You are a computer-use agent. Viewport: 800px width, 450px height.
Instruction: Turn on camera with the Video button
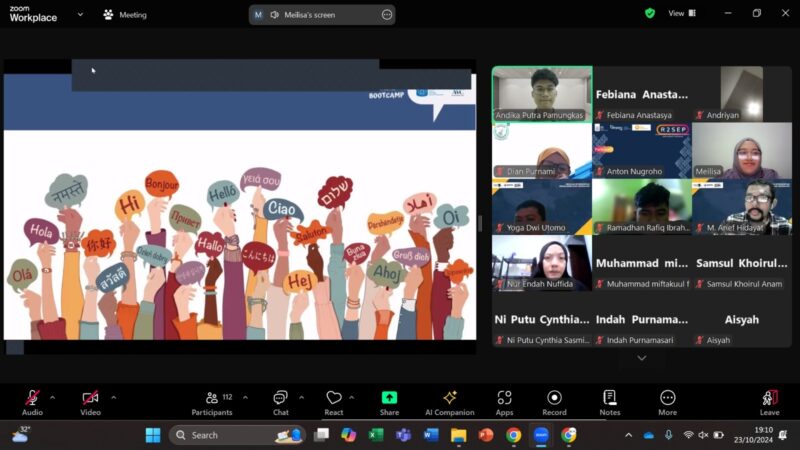[90, 398]
